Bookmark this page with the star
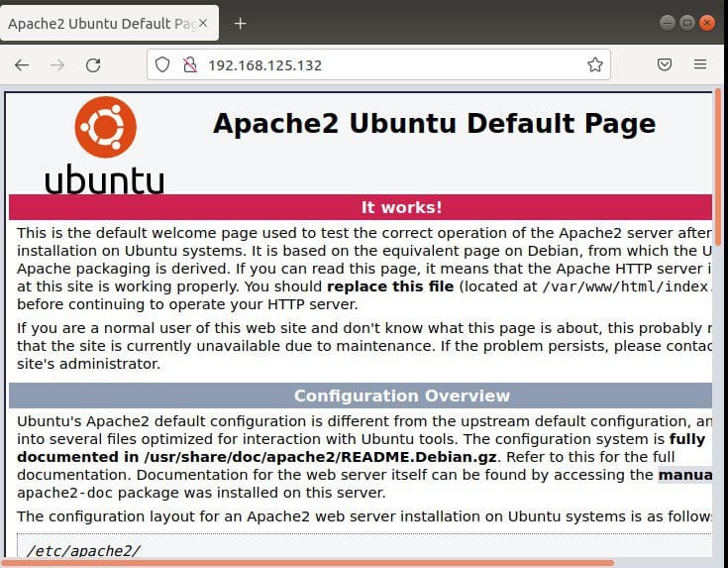Screen dimensions: 728x568 [x=594, y=64]
